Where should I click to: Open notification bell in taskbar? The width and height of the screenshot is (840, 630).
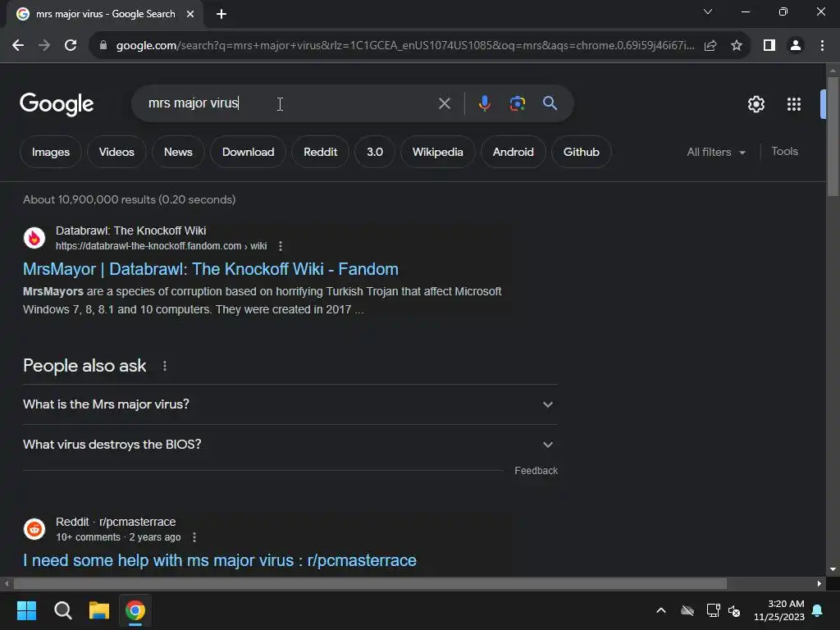pos(818,610)
